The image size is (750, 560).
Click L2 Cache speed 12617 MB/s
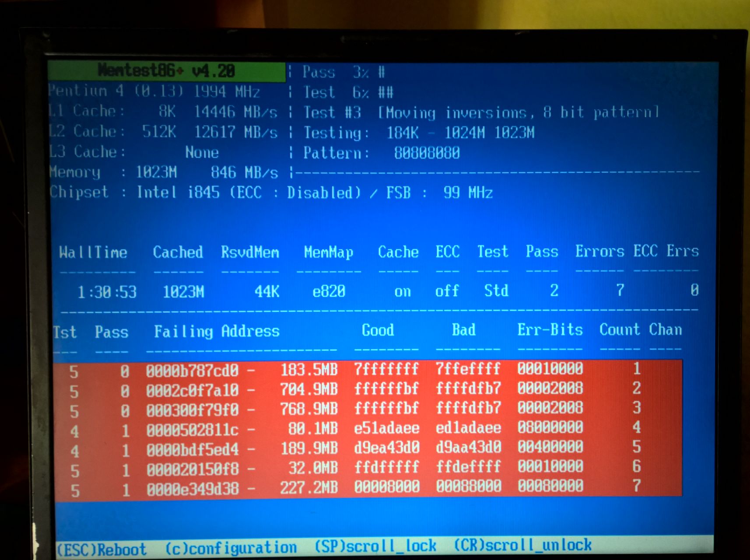pyautogui.click(x=235, y=132)
